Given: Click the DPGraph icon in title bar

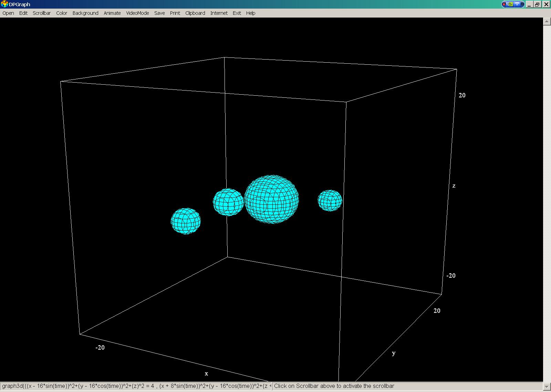Looking at the screenshot, I should point(4,4).
